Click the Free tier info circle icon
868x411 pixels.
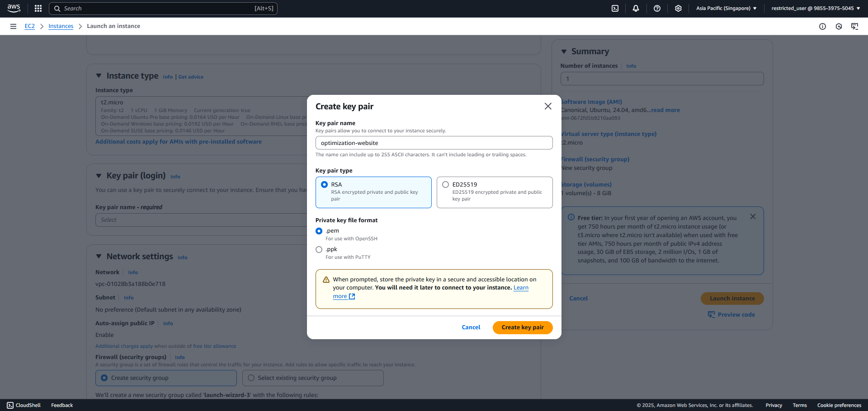coord(571,217)
